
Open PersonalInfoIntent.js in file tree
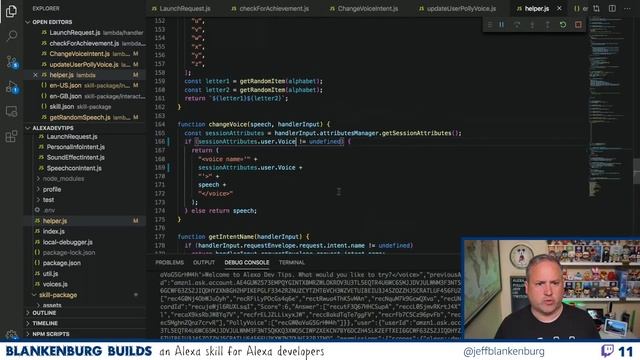point(76,147)
